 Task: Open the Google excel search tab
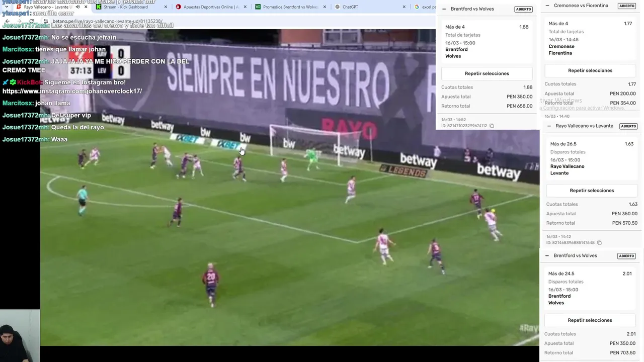click(424, 7)
